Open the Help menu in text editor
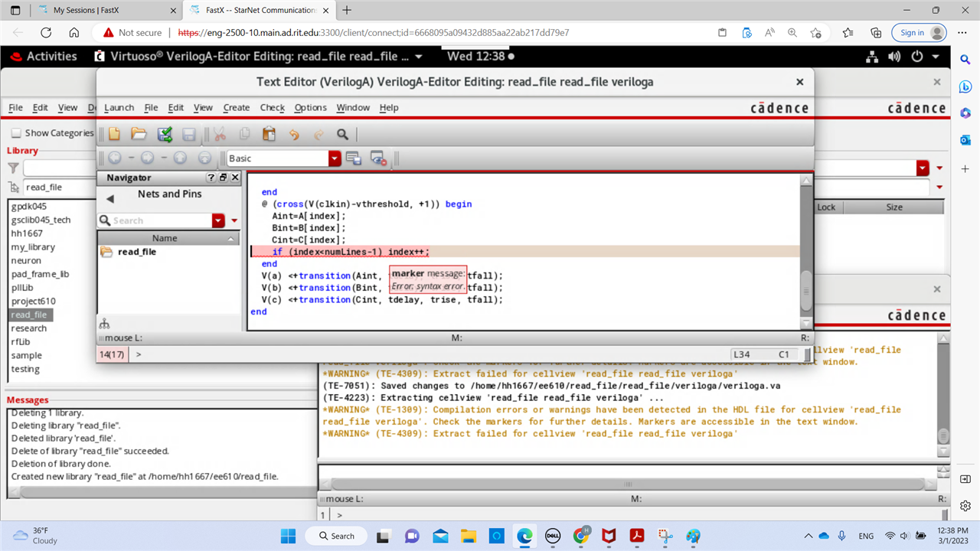Image resolution: width=980 pixels, height=551 pixels. [389, 108]
